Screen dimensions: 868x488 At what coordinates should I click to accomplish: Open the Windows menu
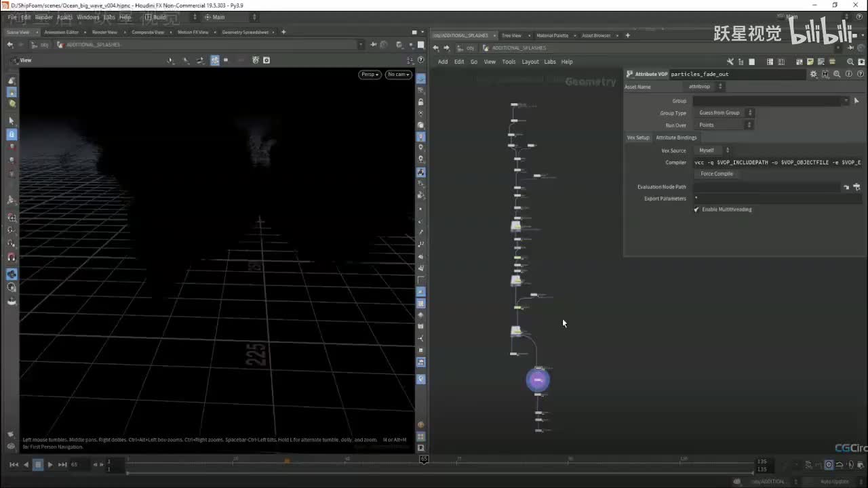coord(87,17)
